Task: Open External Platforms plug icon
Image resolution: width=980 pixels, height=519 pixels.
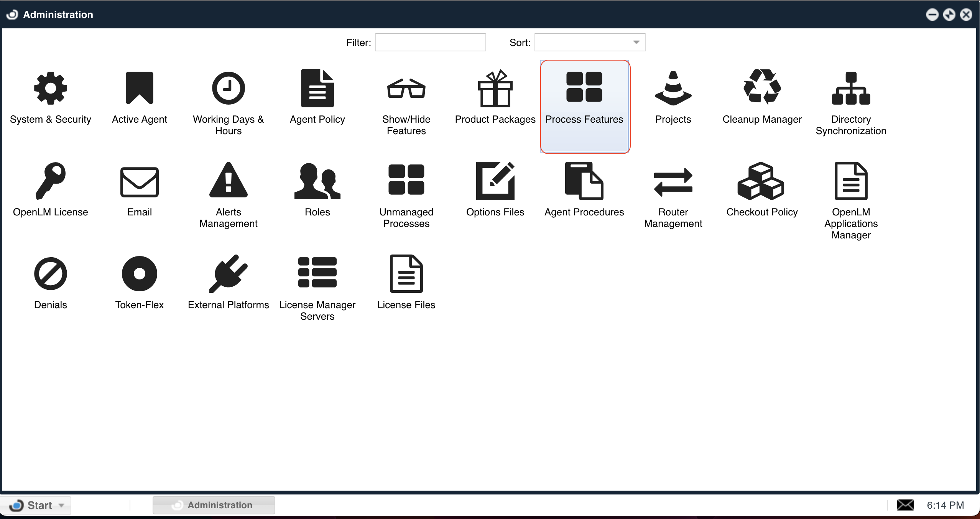Action: click(229, 274)
